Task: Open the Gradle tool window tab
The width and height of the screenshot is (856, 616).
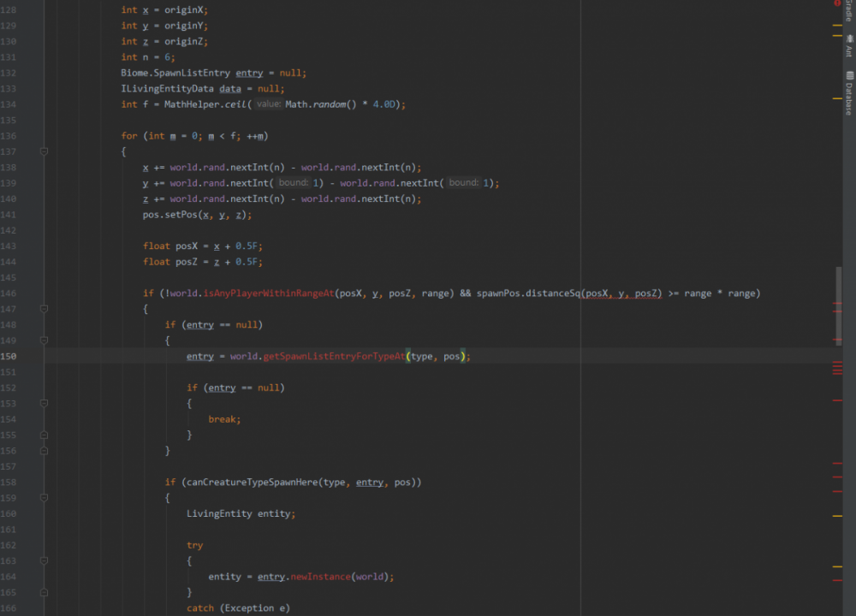Action: [849, 9]
